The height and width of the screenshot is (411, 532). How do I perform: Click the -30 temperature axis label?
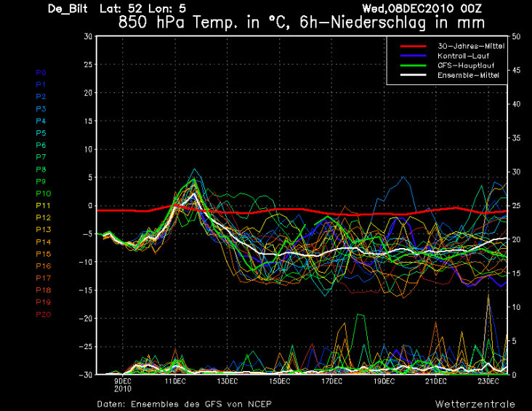point(86,375)
